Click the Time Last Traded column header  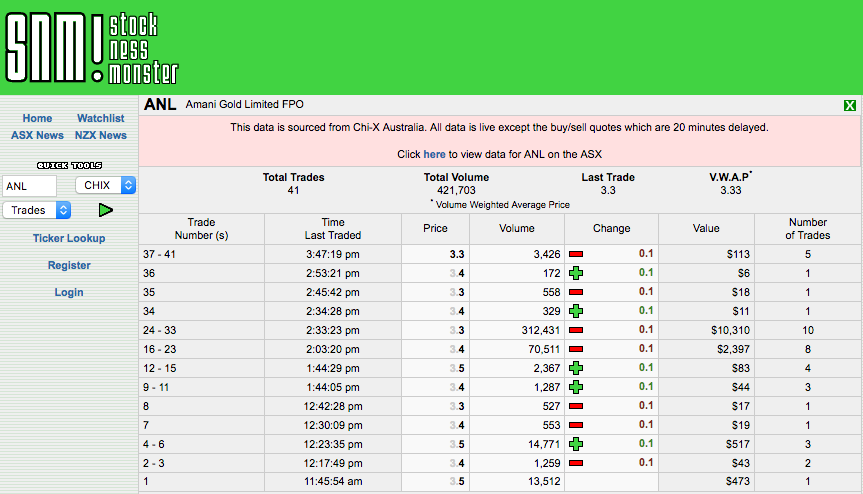point(333,229)
